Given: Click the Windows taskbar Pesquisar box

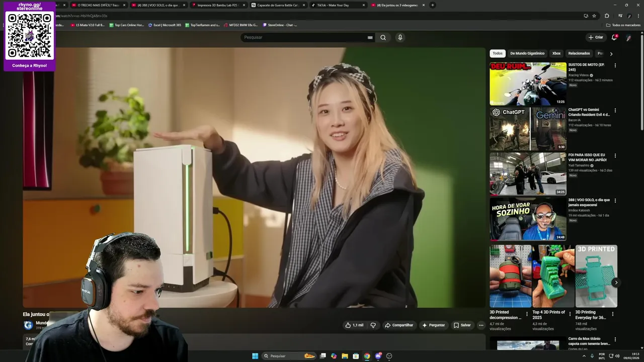Looking at the screenshot, I should (290, 356).
